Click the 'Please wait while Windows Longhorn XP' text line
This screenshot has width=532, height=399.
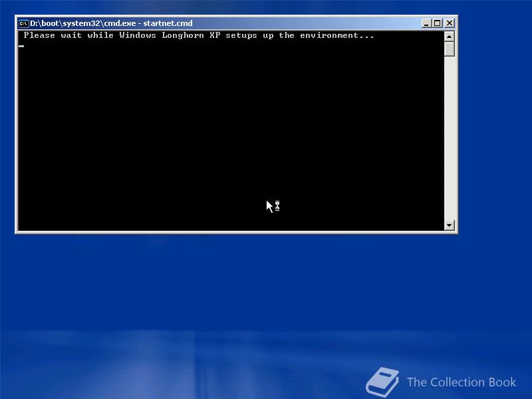click(x=199, y=35)
